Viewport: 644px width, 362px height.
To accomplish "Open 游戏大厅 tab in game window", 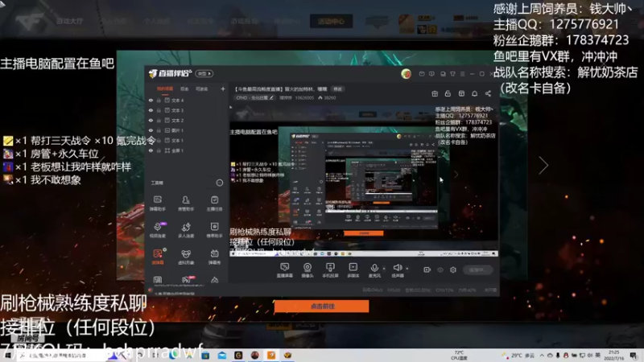I will tap(69, 21).
